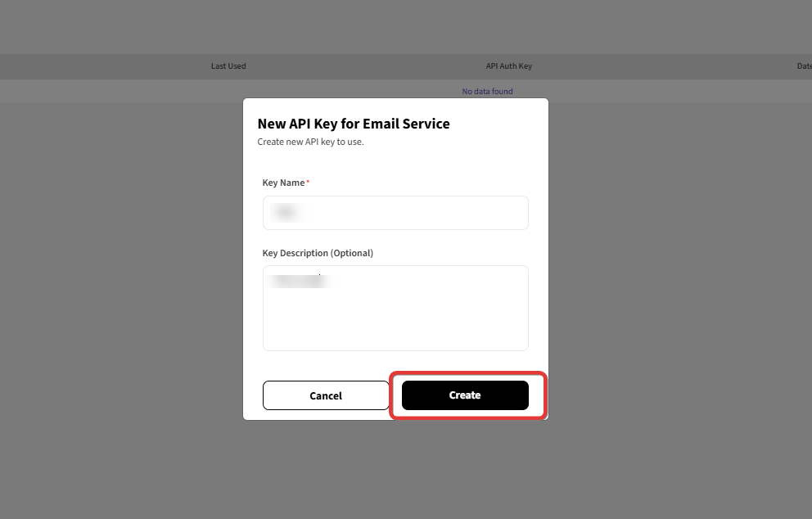
Task: Dismiss dialog by clicking gray backdrop below it
Action: coord(395,469)
